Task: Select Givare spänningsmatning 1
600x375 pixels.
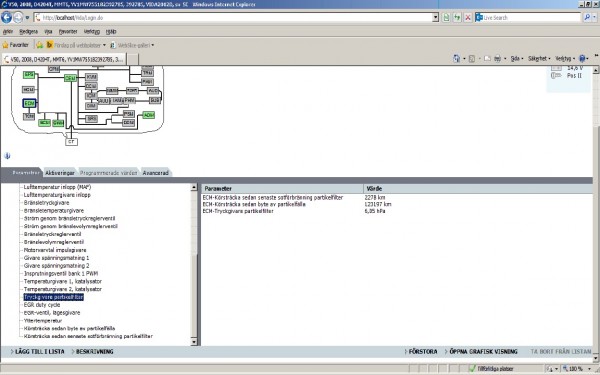Action: pos(56,258)
